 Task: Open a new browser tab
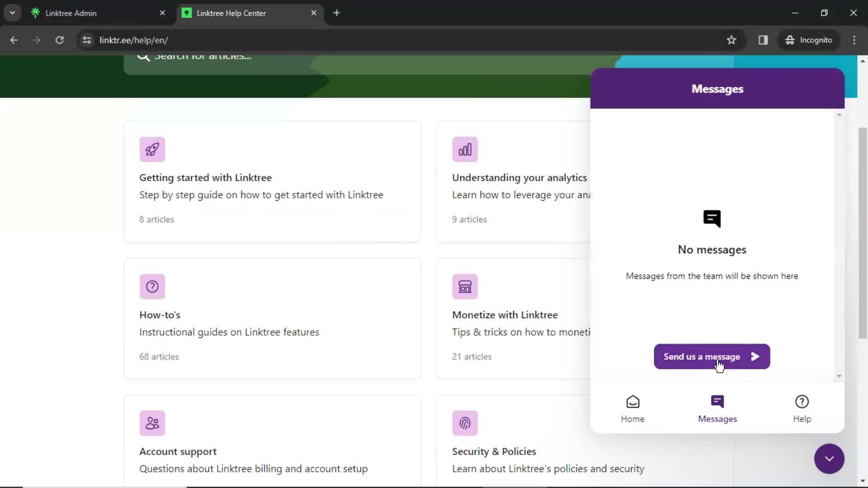pyautogui.click(x=336, y=13)
